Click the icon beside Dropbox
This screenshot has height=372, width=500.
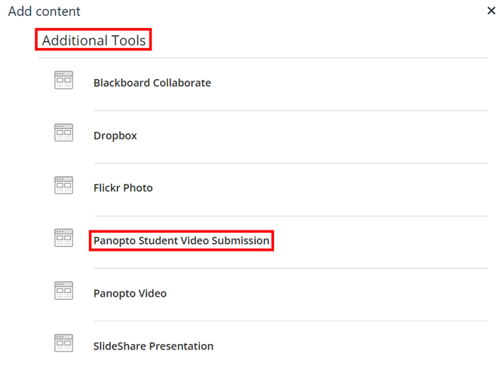tap(64, 133)
